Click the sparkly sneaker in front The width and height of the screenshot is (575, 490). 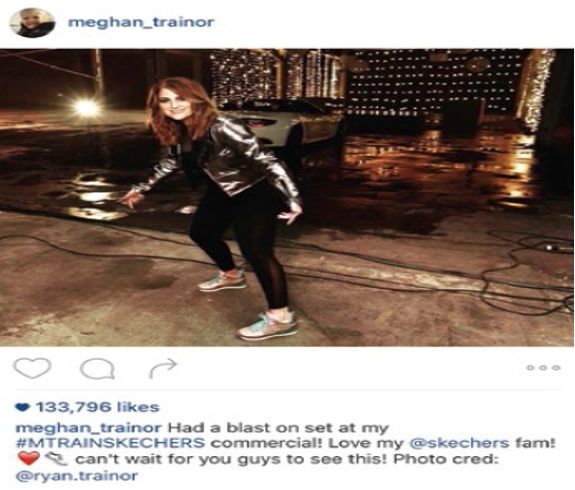267,325
